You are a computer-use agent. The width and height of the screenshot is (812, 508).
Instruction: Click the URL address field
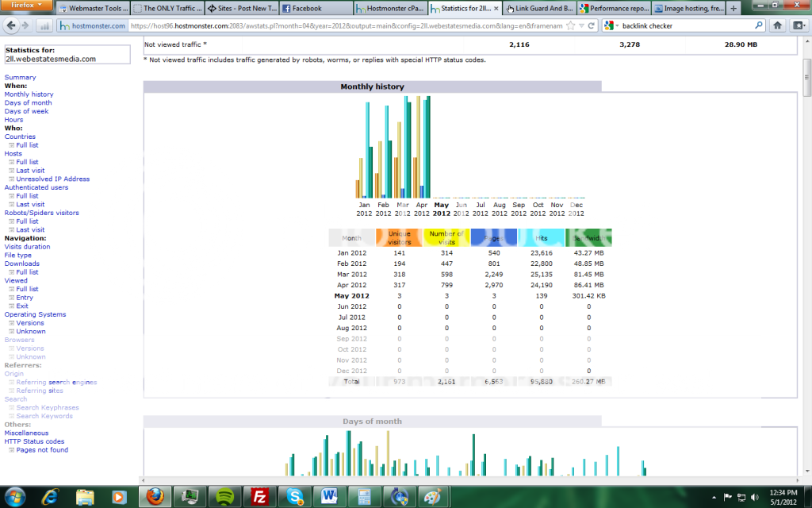346,25
